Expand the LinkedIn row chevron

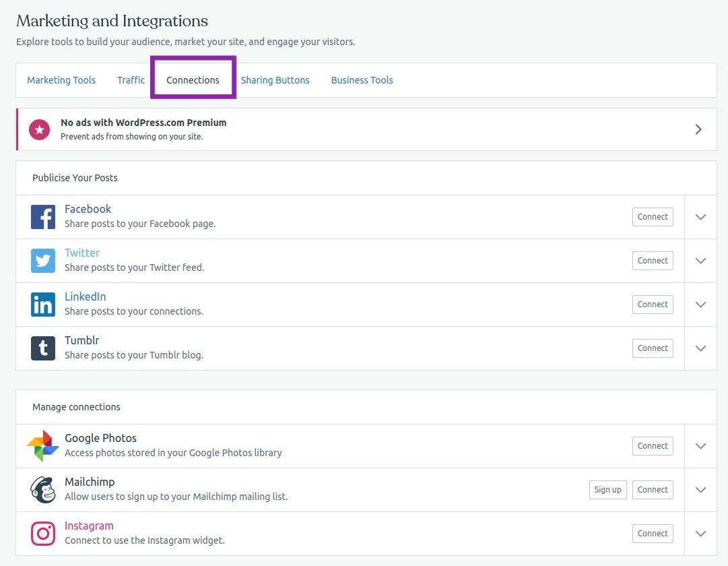[700, 305]
